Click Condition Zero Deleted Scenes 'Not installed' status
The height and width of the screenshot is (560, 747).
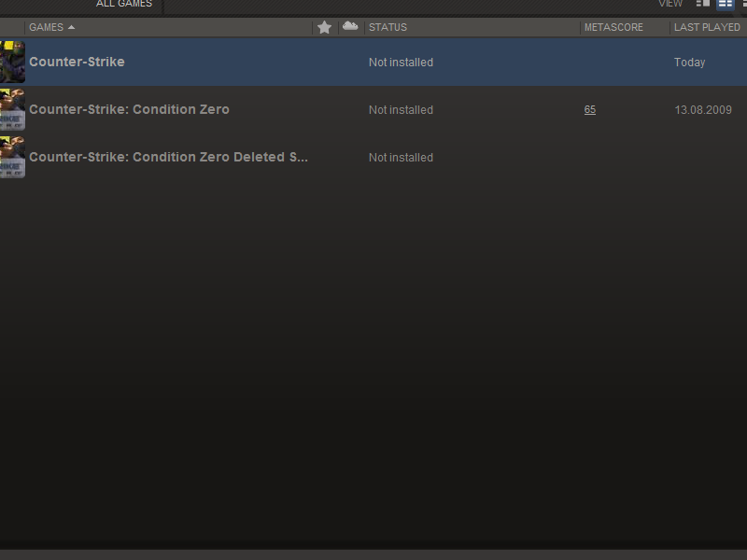(x=401, y=158)
